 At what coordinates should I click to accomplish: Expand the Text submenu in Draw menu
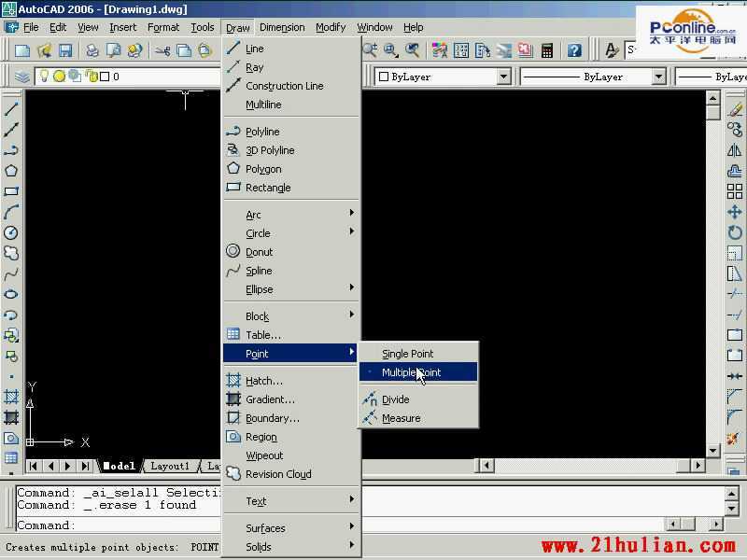290,501
